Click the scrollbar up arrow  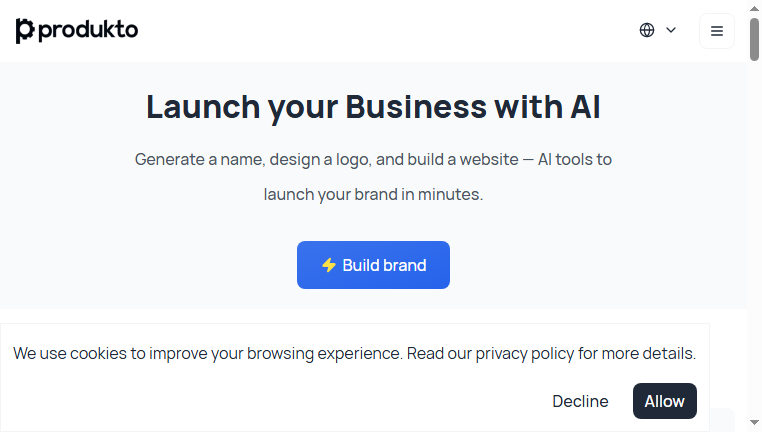tap(754, 8)
